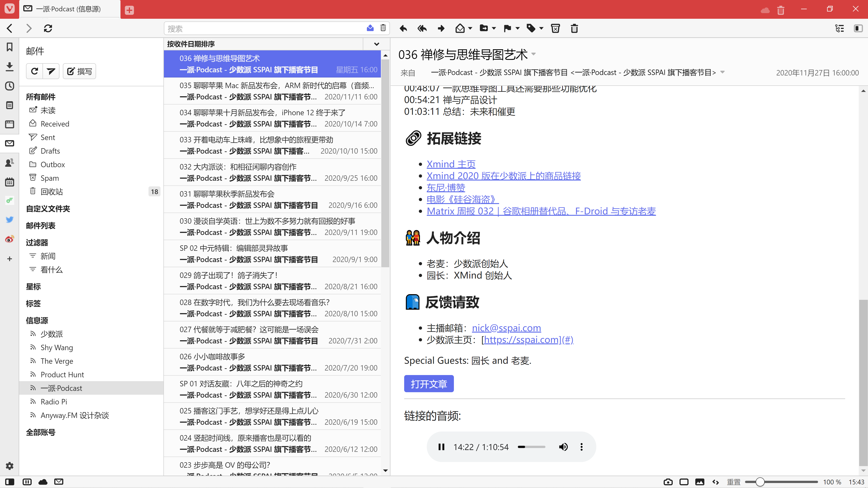
Task: Click the mark as spam icon
Action: click(x=555, y=28)
